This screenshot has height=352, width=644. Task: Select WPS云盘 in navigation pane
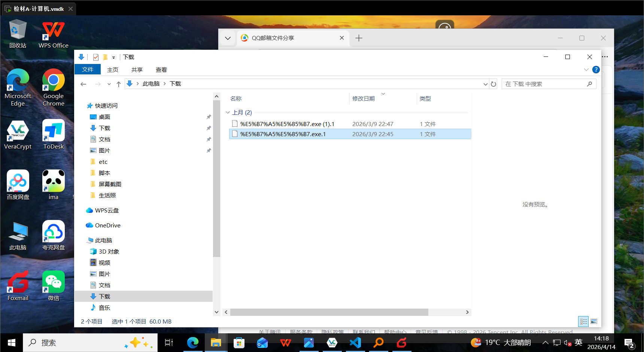107,211
